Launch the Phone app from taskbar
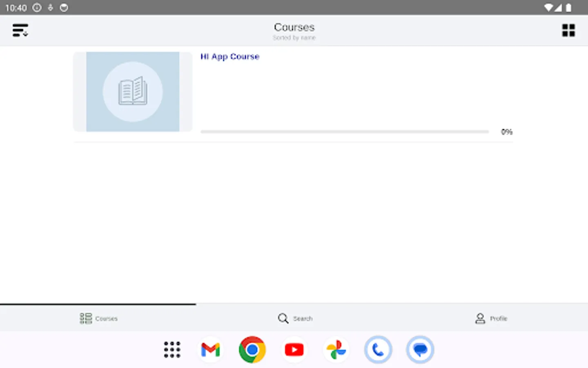The image size is (588, 368). coord(378,350)
